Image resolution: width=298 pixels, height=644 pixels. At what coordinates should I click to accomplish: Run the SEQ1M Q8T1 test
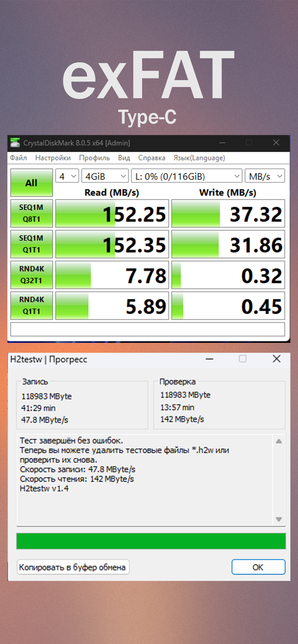click(x=32, y=213)
